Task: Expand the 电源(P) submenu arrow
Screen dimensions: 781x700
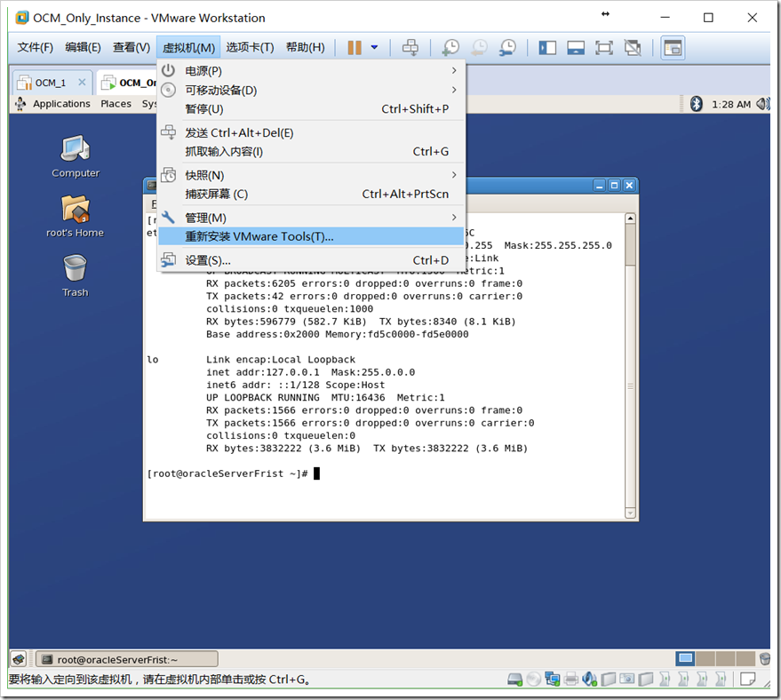Action: 454,71
